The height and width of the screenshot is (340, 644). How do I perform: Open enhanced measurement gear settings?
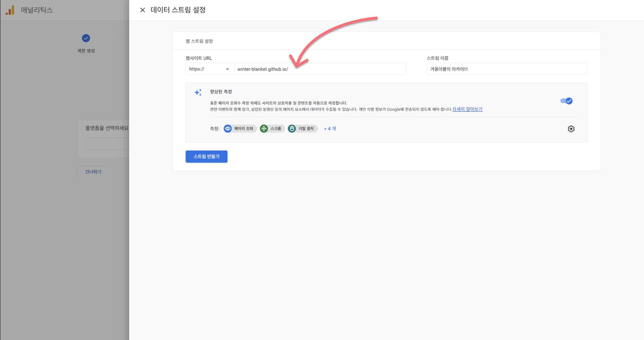[x=571, y=129]
